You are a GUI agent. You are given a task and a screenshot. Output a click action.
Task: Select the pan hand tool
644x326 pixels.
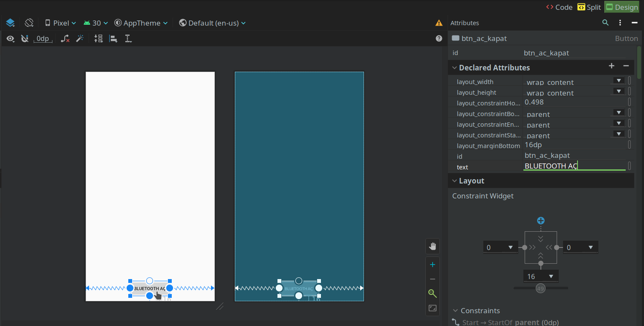(x=433, y=246)
